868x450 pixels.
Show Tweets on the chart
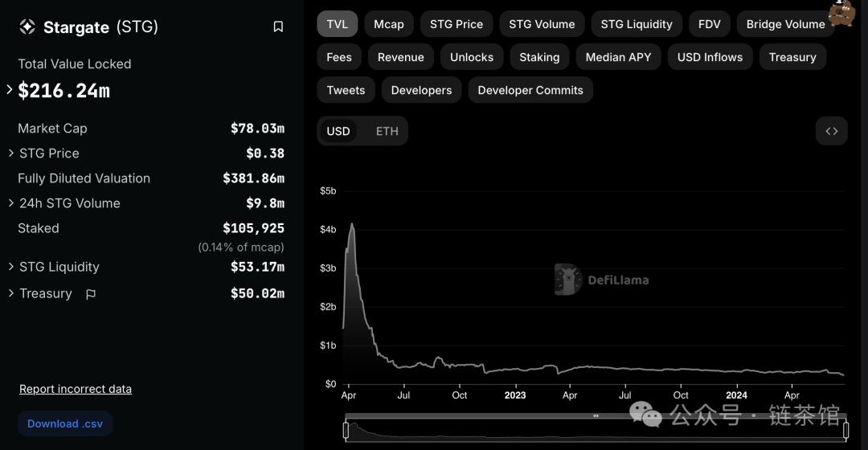pyautogui.click(x=346, y=90)
